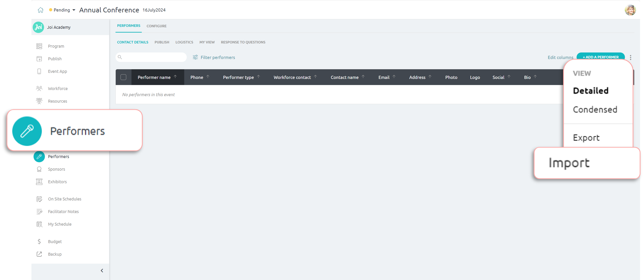The image size is (644, 280).
Task: Toggle the select-all checkbox in table header
Action: point(123,77)
